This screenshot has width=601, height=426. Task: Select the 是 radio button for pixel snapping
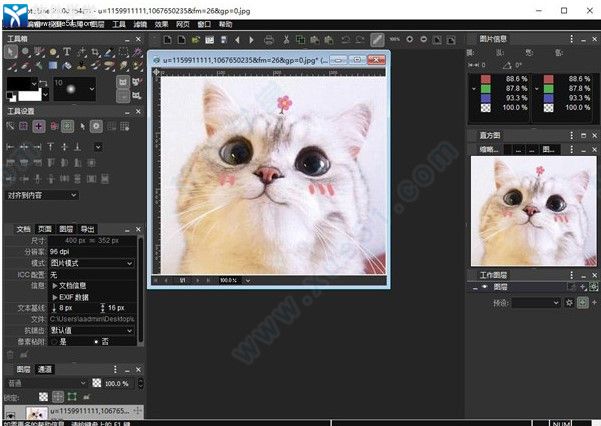tap(54, 342)
